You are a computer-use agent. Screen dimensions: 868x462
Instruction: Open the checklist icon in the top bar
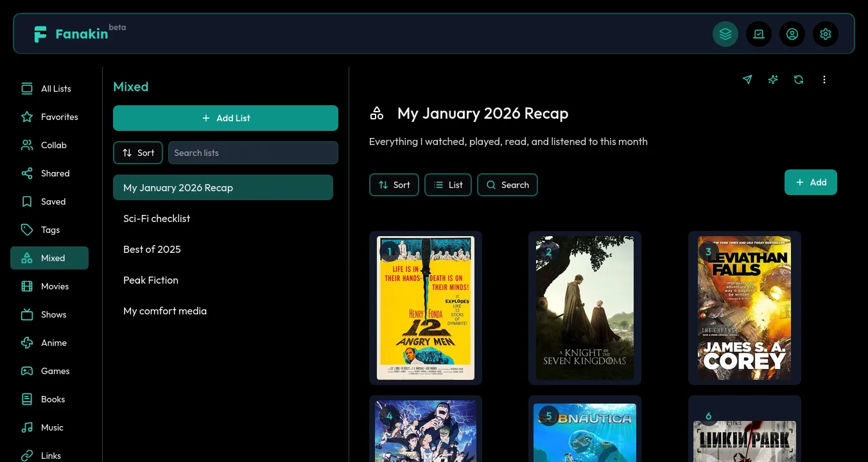(x=759, y=34)
